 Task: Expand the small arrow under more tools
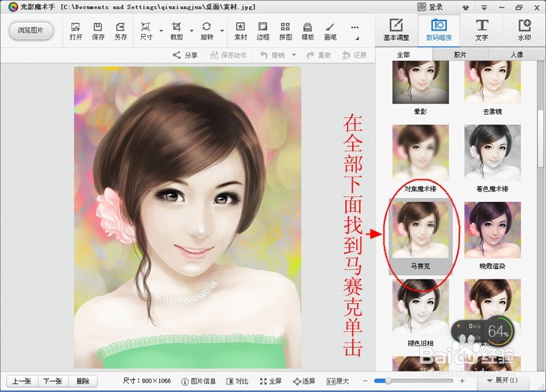[x=357, y=38]
